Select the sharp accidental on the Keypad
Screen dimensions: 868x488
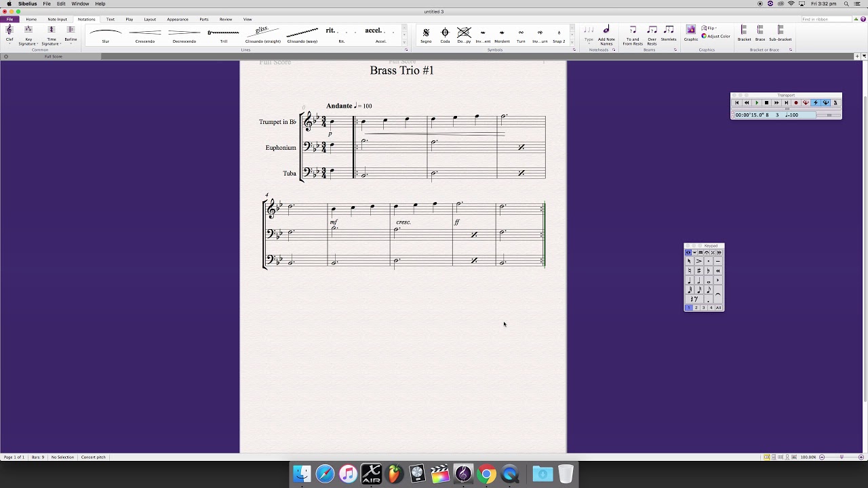coord(698,270)
